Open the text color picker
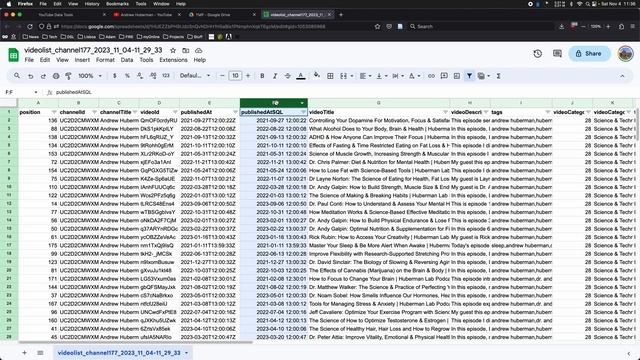Screen dimensions: 640x360 click(301, 76)
